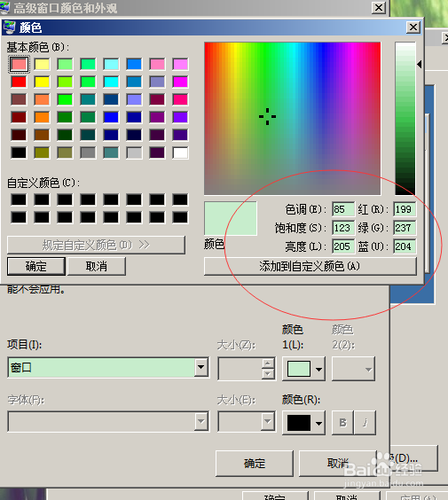The height and width of the screenshot is (500, 448).
Task: Click 取消 in advanced appearance window
Action: coord(338,464)
